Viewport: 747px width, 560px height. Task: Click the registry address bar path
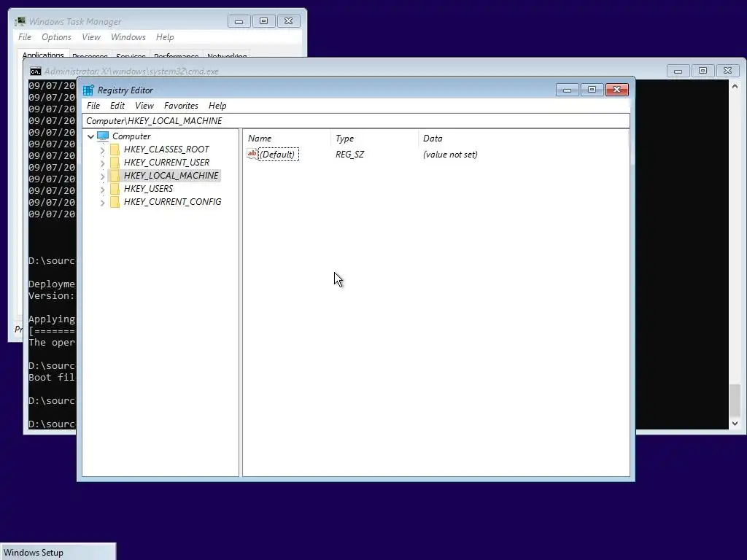click(x=355, y=121)
